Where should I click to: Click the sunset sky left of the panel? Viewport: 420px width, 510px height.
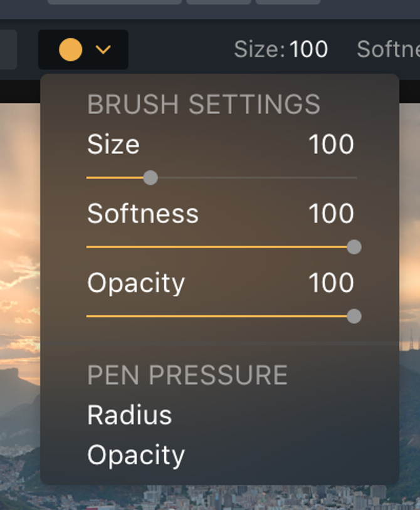click(x=19, y=227)
